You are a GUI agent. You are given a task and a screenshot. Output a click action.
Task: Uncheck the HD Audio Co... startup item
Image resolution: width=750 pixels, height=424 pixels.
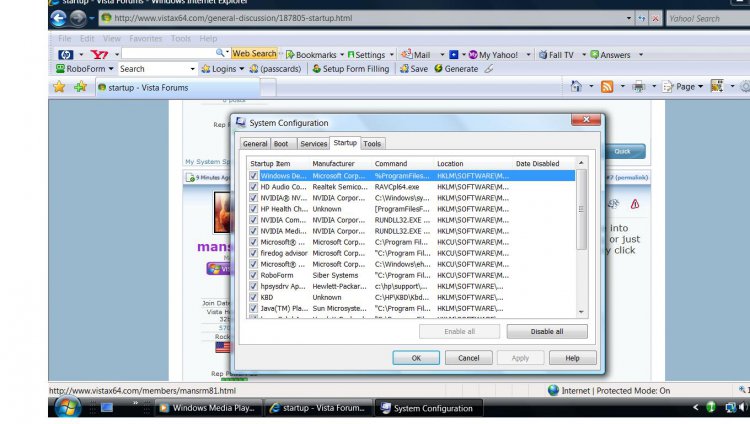click(254, 187)
